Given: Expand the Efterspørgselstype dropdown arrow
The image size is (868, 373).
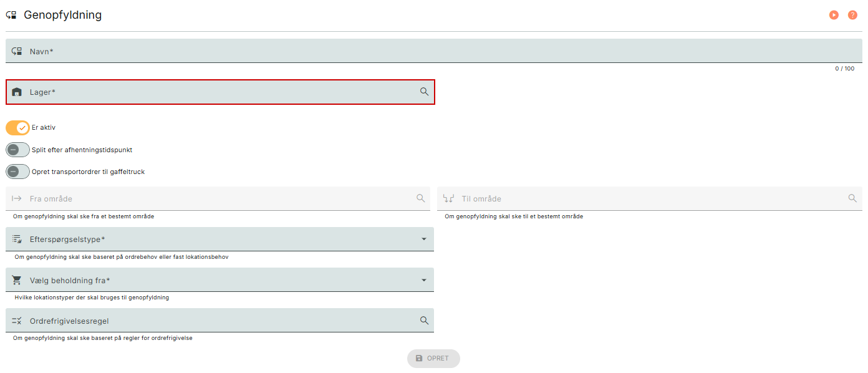Looking at the screenshot, I should coord(424,239).
